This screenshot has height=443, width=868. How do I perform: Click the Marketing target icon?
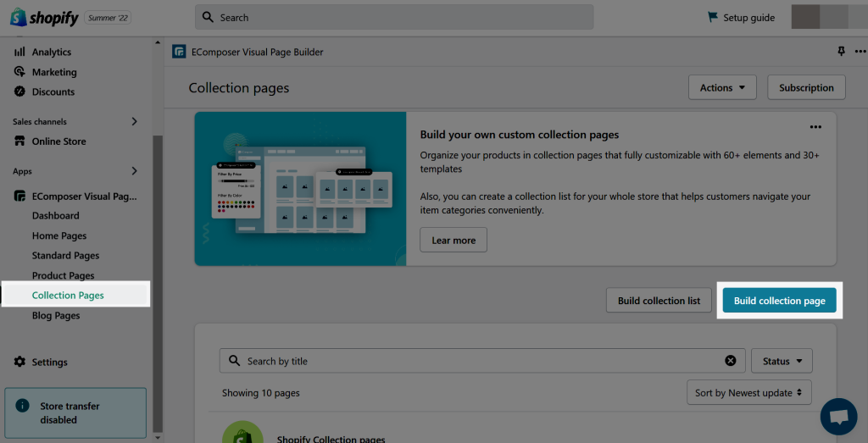pyautogui.click(x=19, y=72)
